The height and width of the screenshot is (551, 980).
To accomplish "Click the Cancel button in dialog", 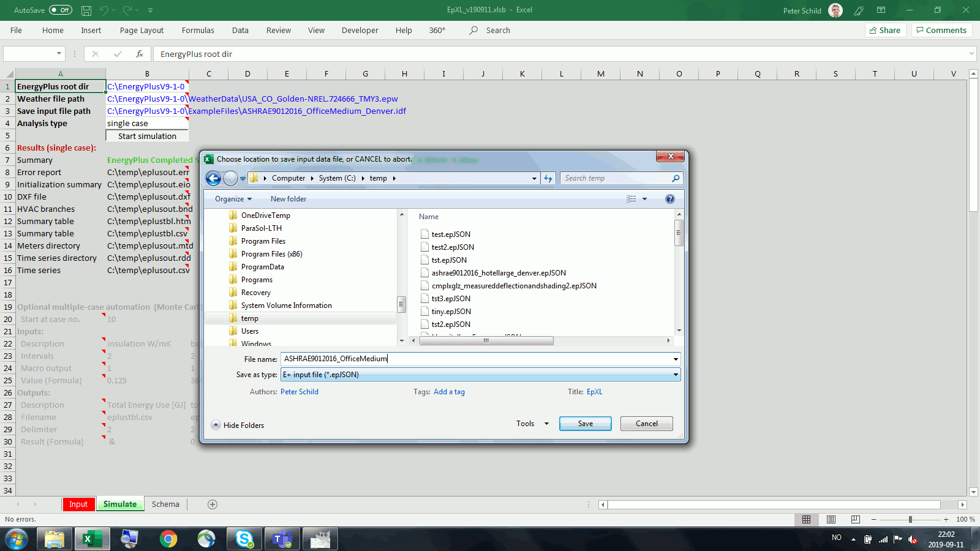I will pyautogui.click(x=646, y=424).
